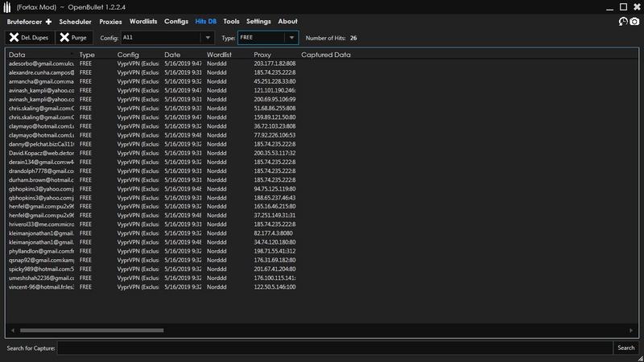Image resolution: width=644 pixels, height=362 pixels.
Task: Select the spicky989@hotmail.com row
Action: point(322,269)
